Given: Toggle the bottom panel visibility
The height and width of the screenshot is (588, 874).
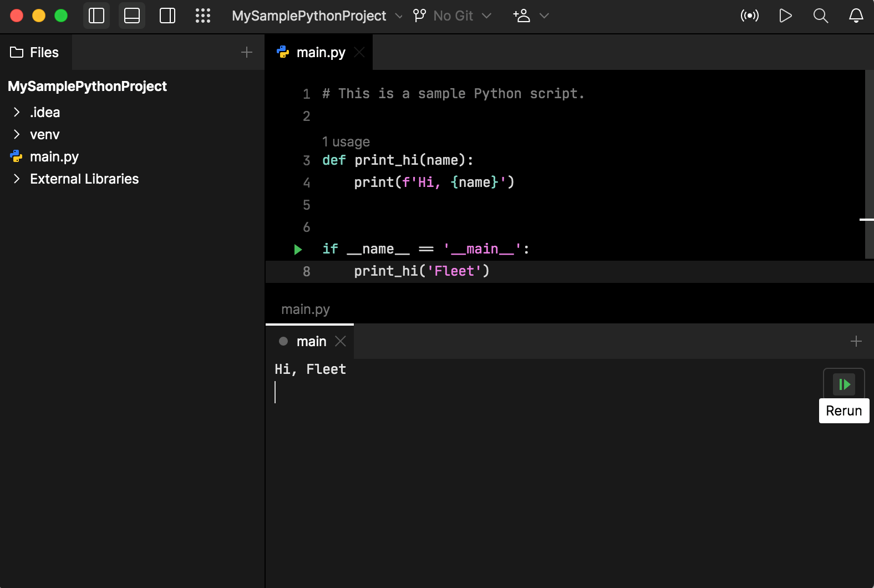Looking at the screenshot, I should (132, 16).
